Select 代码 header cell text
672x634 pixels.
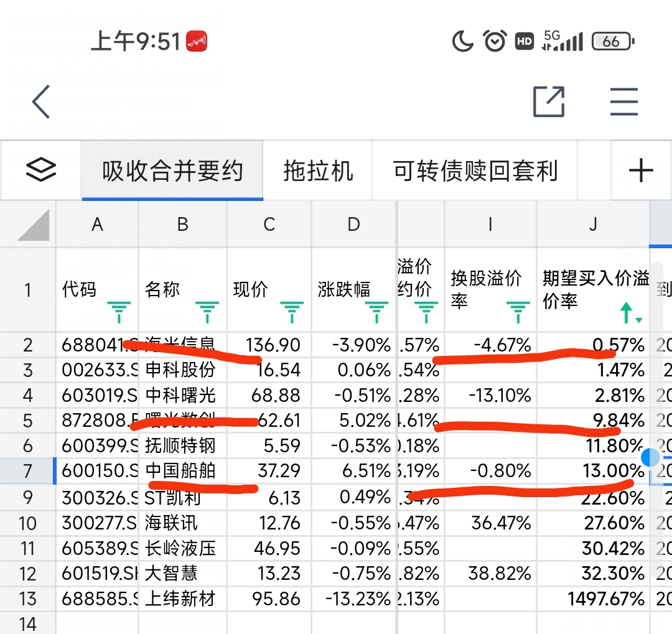pos(79,289)
